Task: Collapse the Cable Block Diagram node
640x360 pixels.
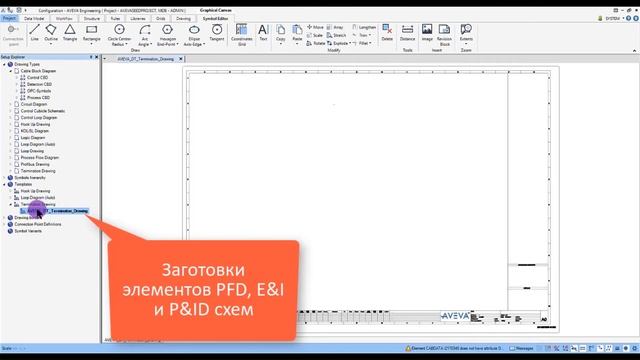Action: [x=11, y=71]
